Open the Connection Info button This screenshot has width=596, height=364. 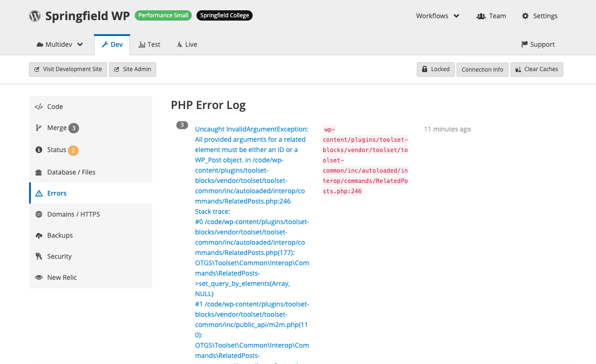click(482, 69)
